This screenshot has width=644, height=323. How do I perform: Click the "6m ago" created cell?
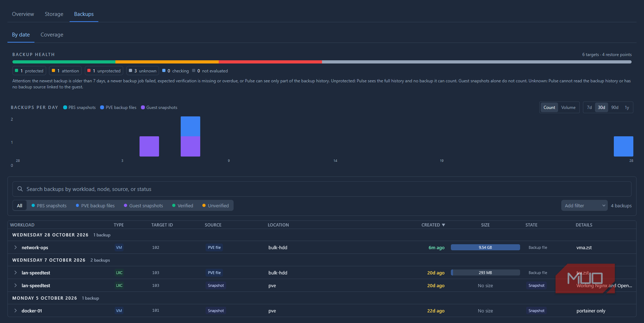(x=436, y=248)
